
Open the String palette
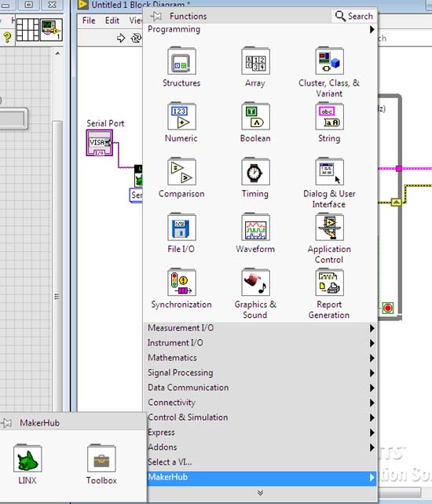329,116
